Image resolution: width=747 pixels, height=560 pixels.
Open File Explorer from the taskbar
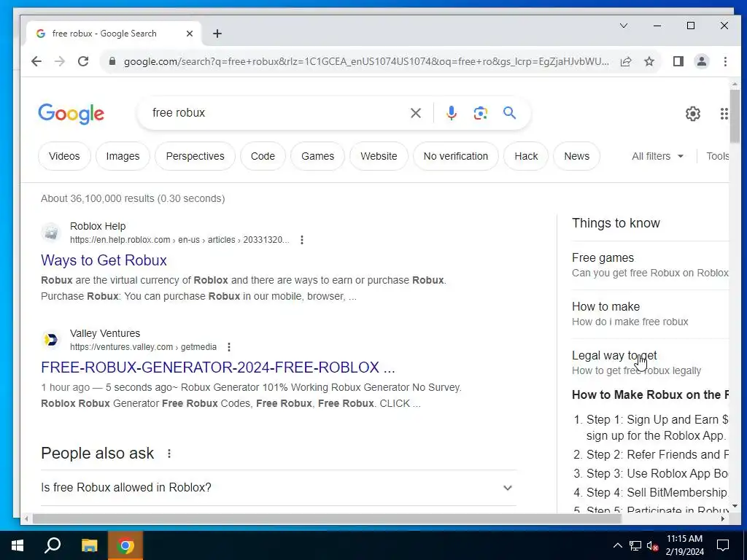89,545
